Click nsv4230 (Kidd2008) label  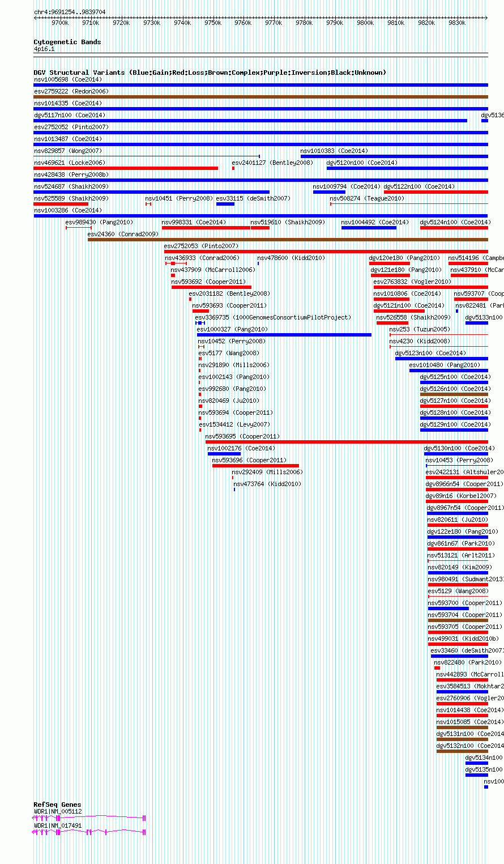click(x=420, y=341)
